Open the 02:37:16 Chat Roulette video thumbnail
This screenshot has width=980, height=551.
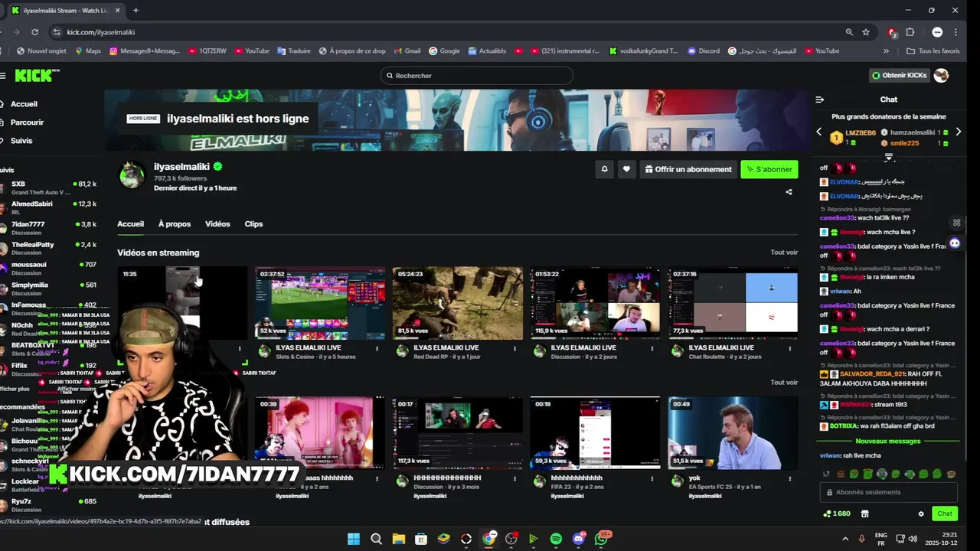pos(733,303)
